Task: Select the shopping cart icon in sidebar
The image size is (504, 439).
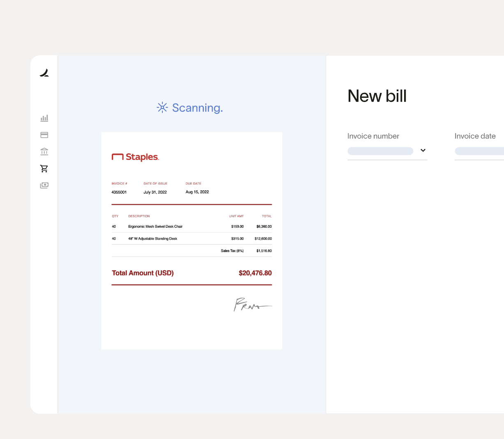Action: tap(44, 169)
